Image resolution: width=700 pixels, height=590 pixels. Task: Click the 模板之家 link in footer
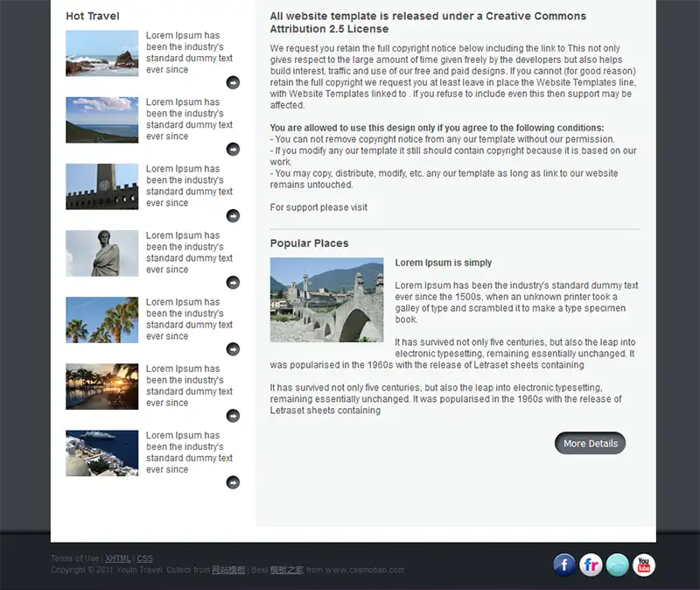click(x=287, y=570)
